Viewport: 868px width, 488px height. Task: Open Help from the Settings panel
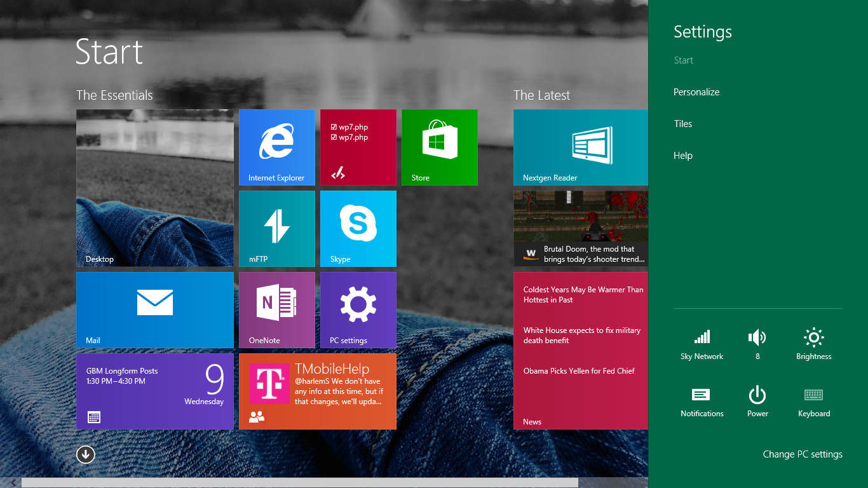[x=682, y=155]
